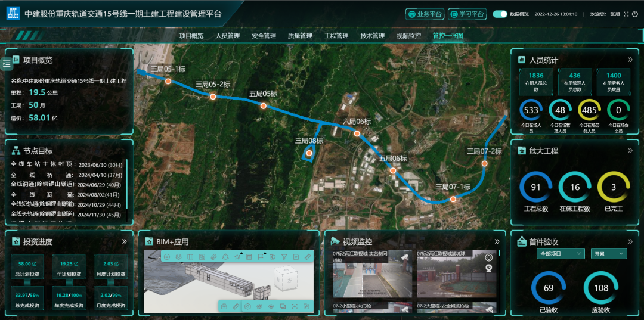Click the 在册劳务人员数量 1400 card
The width and height of the screenshot is (644, 320).
pyautogui.click(x=613, y=82)
